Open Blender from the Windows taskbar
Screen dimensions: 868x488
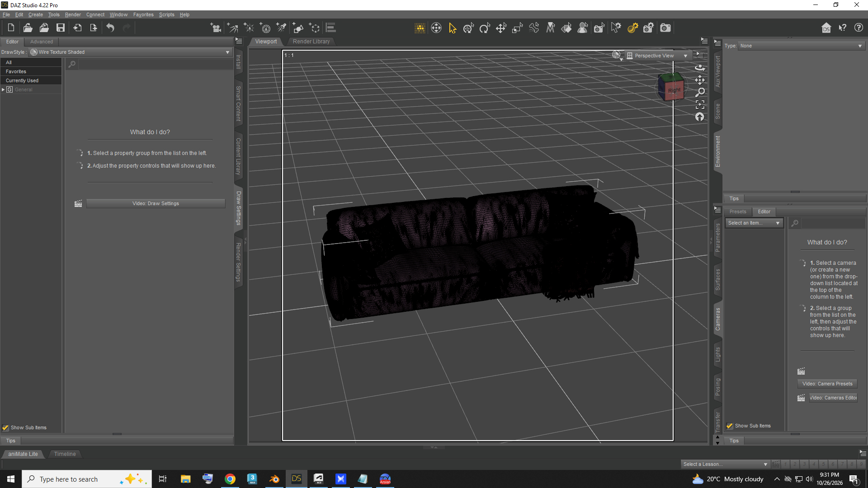coord(274,479)
